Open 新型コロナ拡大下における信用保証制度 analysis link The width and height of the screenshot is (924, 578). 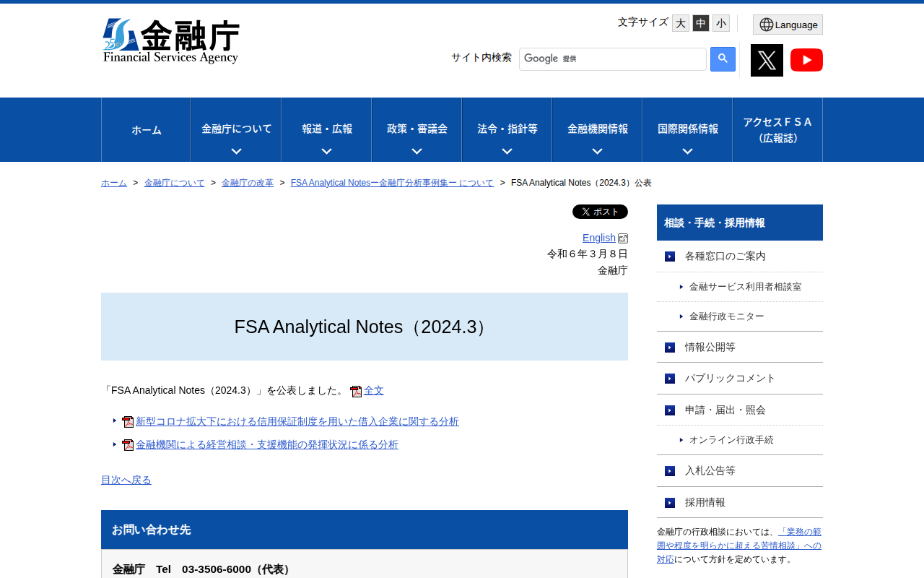tap(297, 422)
